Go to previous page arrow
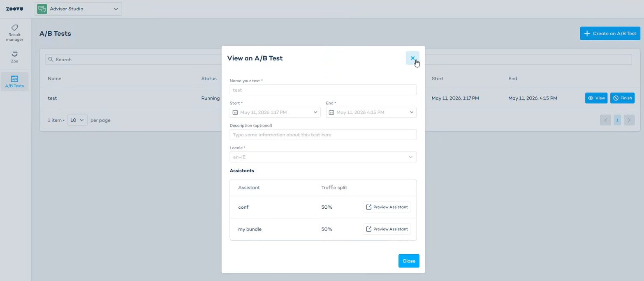The width and height of the screenshot is (644, 281). click(605, 120)
